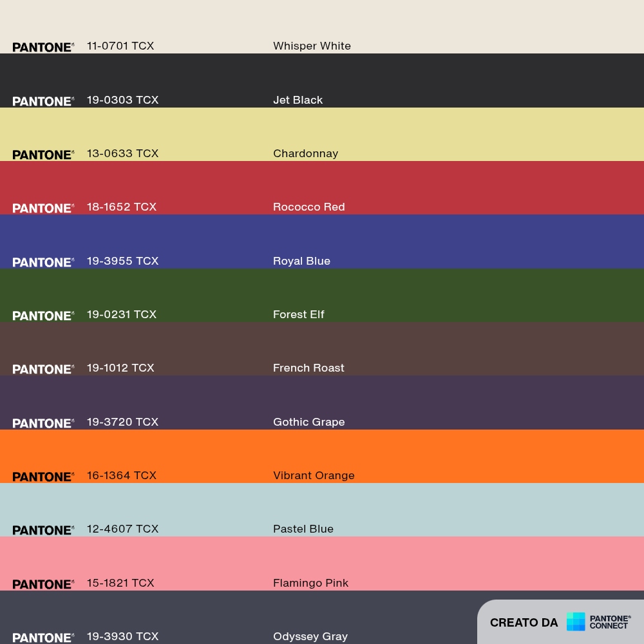Click the Whisper White color name
The width and height of the screenshot is (644, 644).
pyautogui.click(x=312, y=46)
